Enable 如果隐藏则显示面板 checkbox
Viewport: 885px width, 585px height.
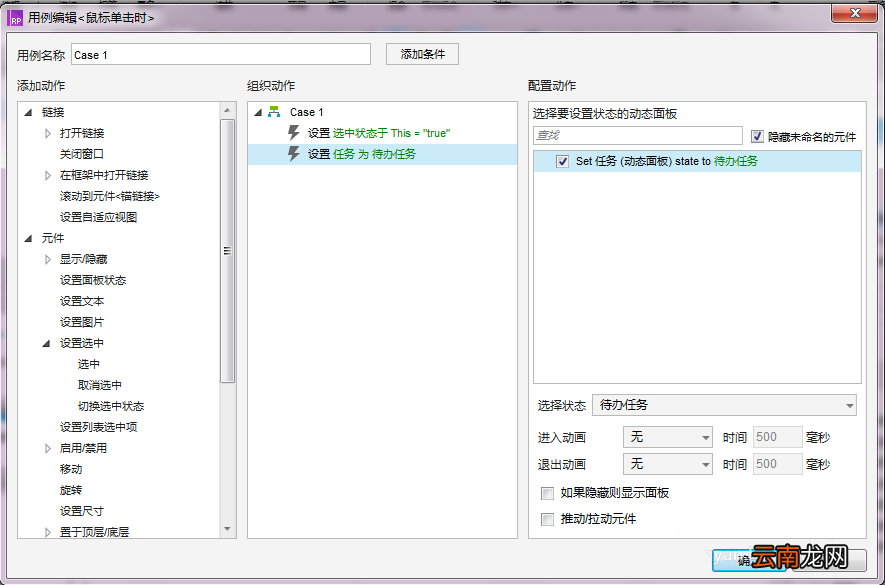click(547, 494)
